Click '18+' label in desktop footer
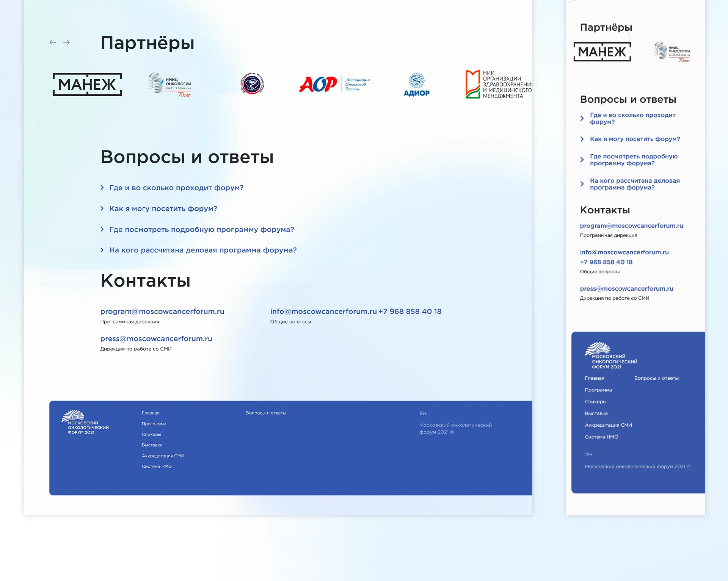The image size is (728, 581). (x=423, y=413)
